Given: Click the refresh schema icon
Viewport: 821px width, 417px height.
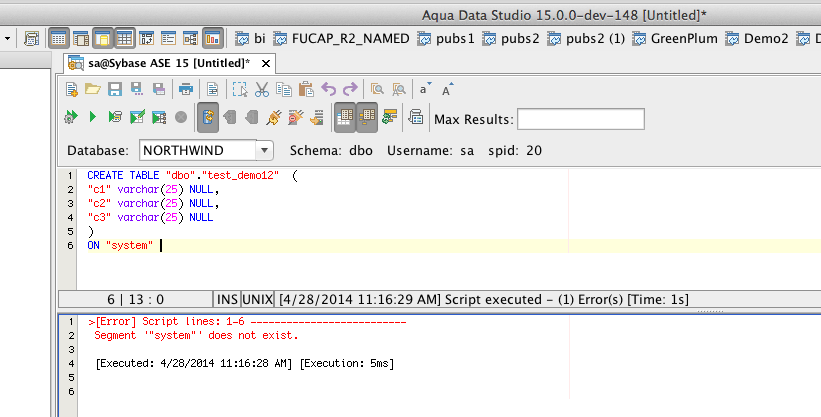Looking at the screenshot, I should [x=389, y=117].
